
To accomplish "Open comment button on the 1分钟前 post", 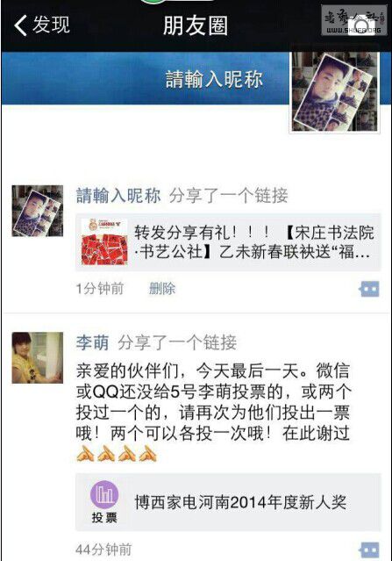I will coord(369,289).
